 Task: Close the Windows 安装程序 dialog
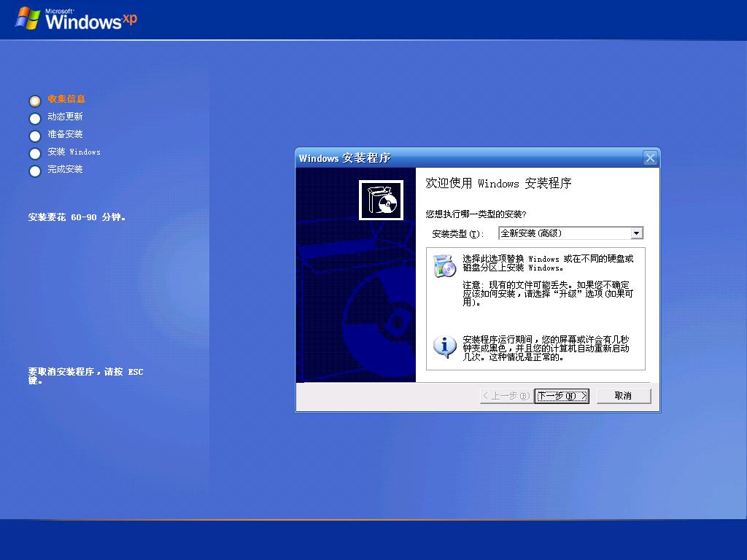(650, 157)
